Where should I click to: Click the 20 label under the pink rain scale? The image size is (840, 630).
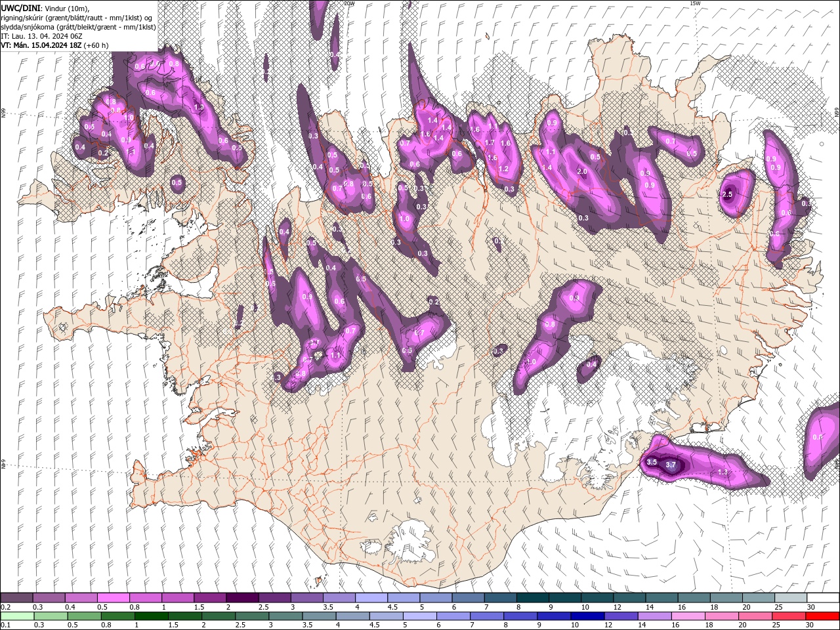[x=743, y=625]
